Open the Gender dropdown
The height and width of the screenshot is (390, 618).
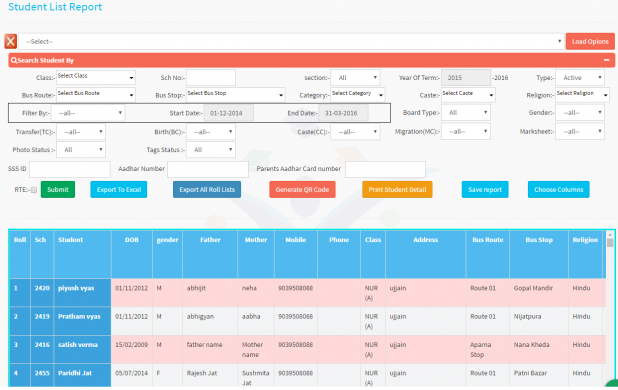580,113
